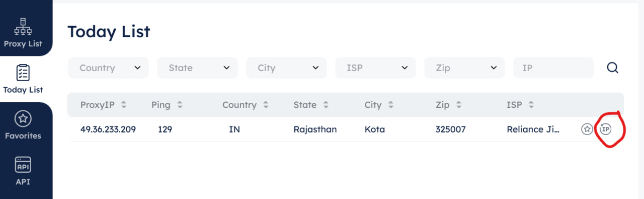644x199 pixels.
Task: Expand the State filter dropdown
Action: coord(197,68)
